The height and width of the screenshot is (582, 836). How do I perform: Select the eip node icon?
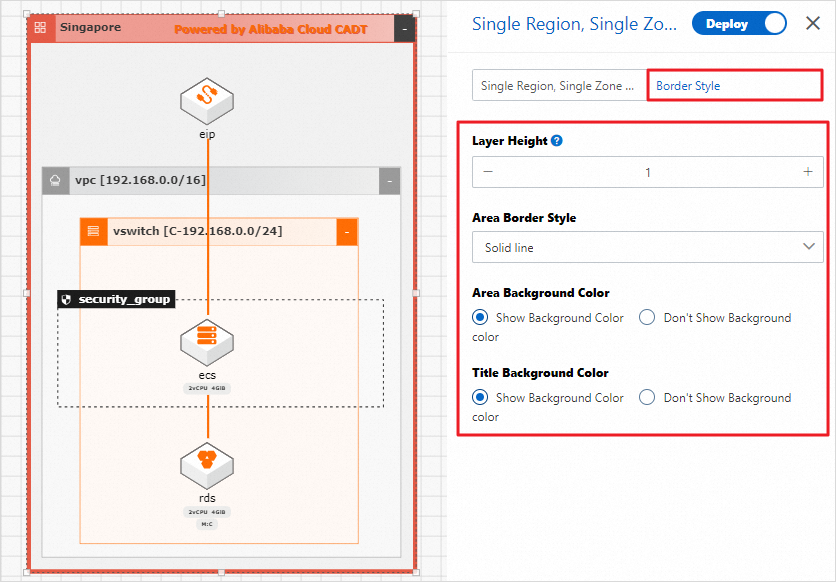(207, 101)
